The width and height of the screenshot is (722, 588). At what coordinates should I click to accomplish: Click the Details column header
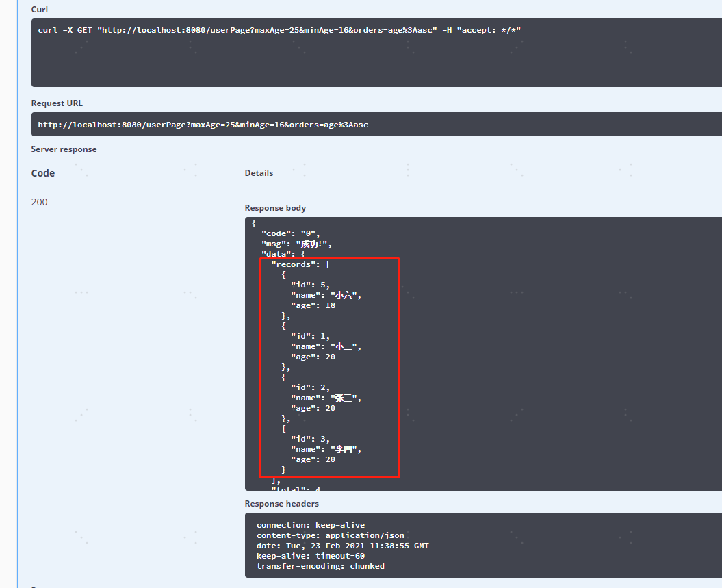259,173
